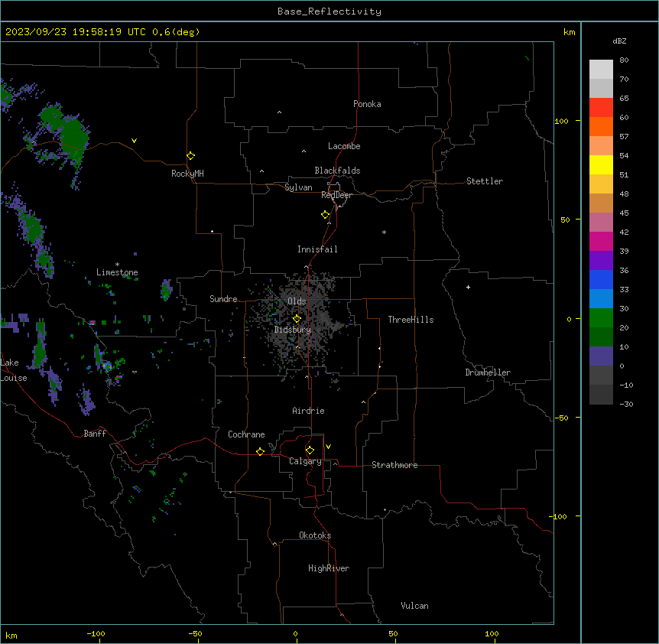The image size is (659, 644).
Task: Click the ThreeHills label
Action: 411,320
